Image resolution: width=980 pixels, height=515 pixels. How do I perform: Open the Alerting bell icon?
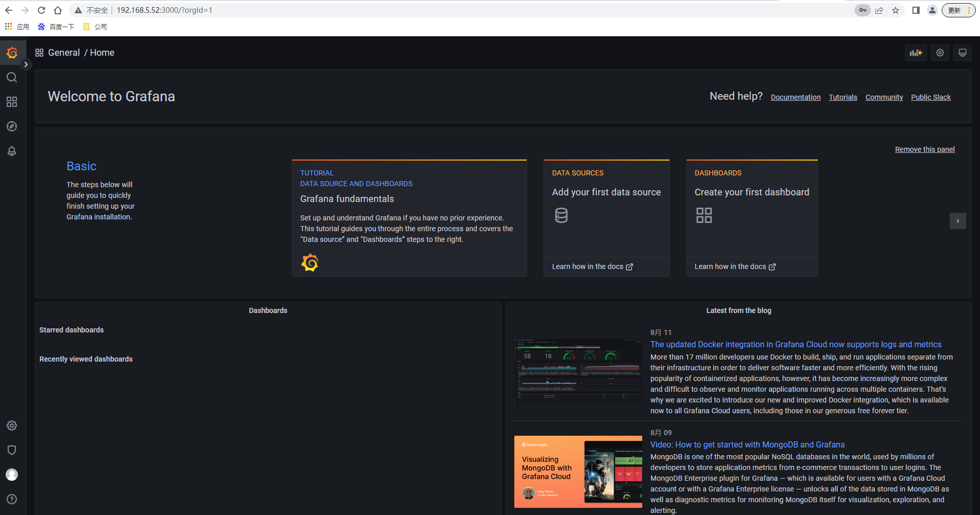12,151
